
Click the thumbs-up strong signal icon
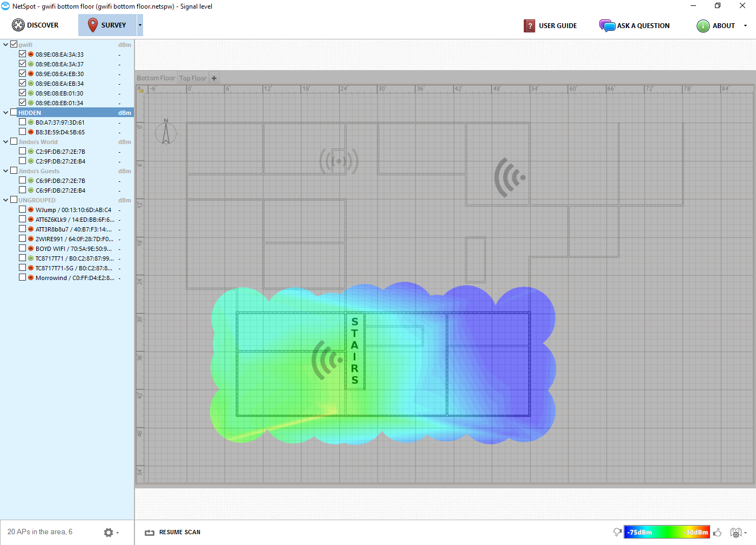pyautogui.click(x=717, y=532)
